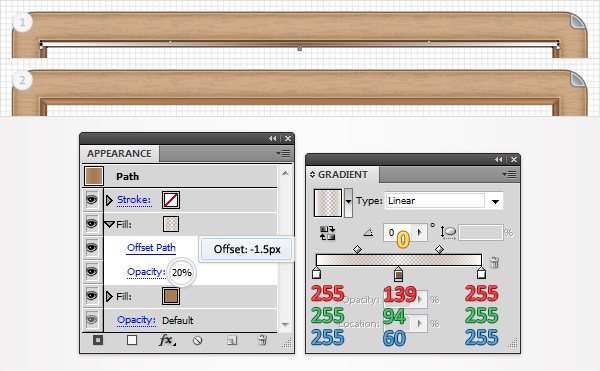Select the GRADIENT panel tab
The width and height of the screenshot is (600, 371).
343,174
